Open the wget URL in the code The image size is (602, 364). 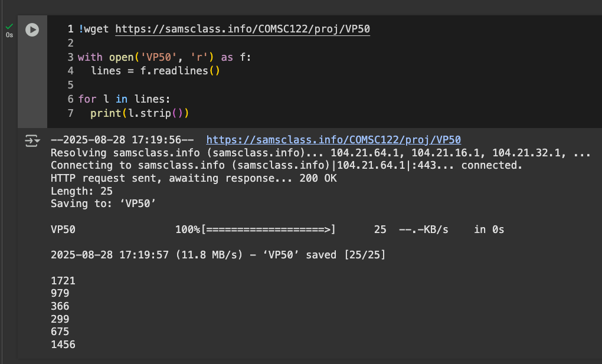pos(243,29)
